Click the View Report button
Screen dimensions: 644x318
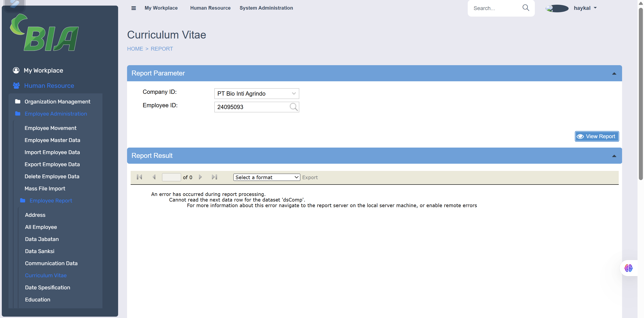point(597,136)
